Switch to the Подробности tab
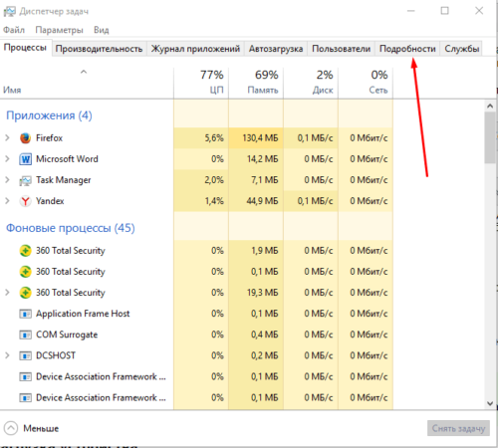Image resolution: width=498 pixels, height=448 pixels. (407, 49)
